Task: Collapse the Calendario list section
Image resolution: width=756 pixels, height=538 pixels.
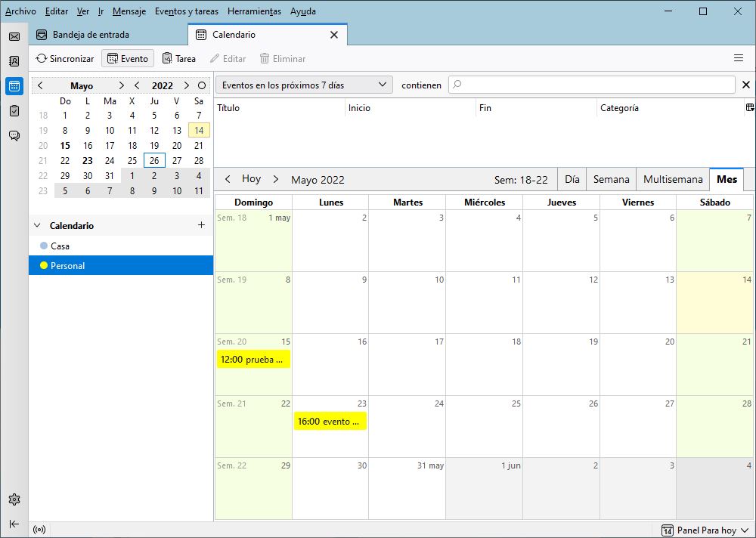Action: [38, 226]
